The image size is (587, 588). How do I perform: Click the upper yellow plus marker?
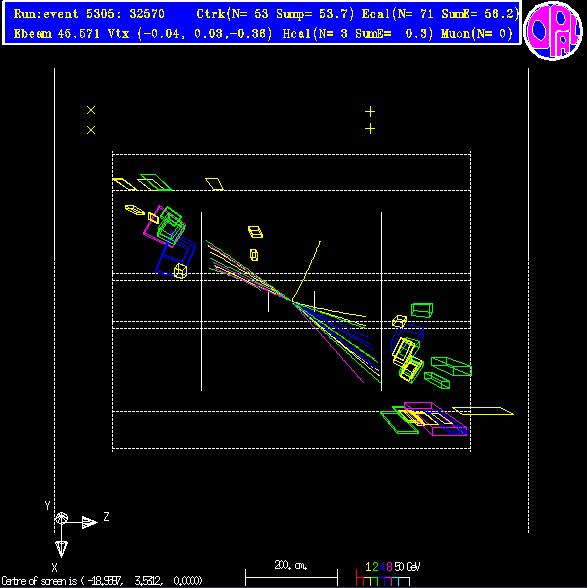coord(370,111)
